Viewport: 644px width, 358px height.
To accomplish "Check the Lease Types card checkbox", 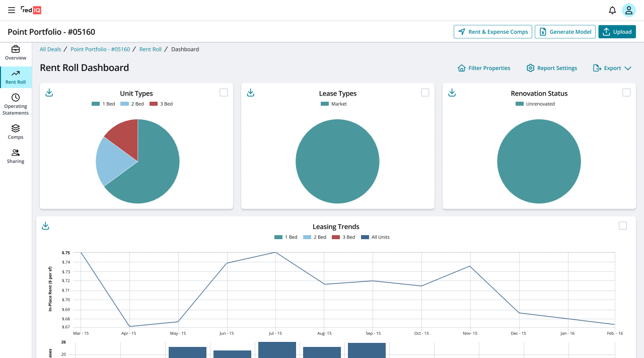I will point(425,93).
